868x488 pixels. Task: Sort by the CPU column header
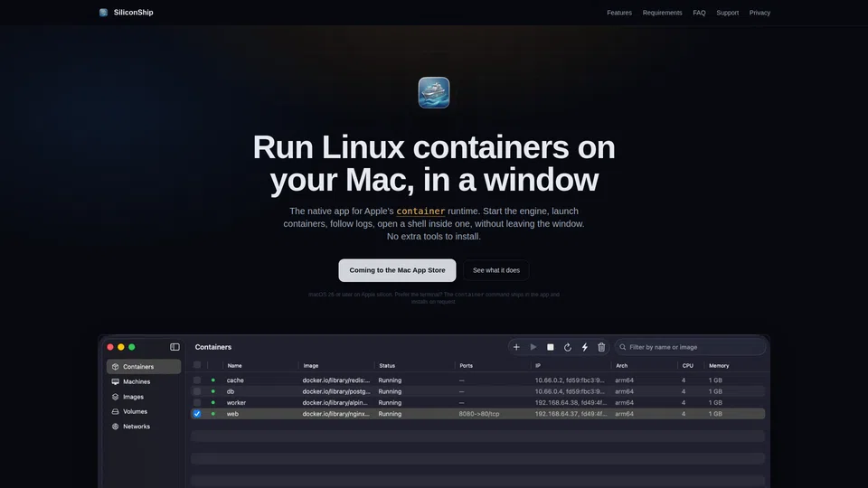click(x=687, y=366)
